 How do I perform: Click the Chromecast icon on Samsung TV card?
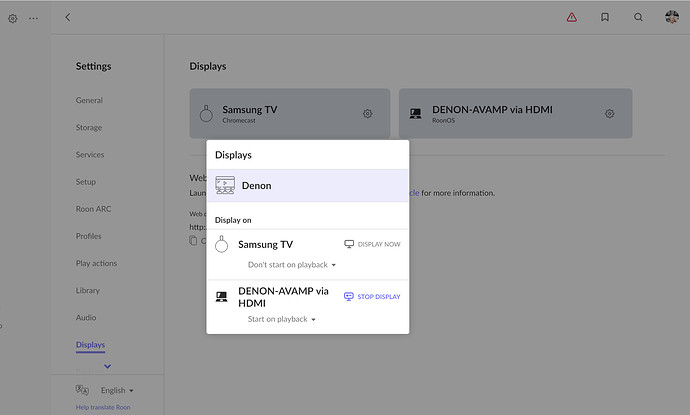point(206,114)
